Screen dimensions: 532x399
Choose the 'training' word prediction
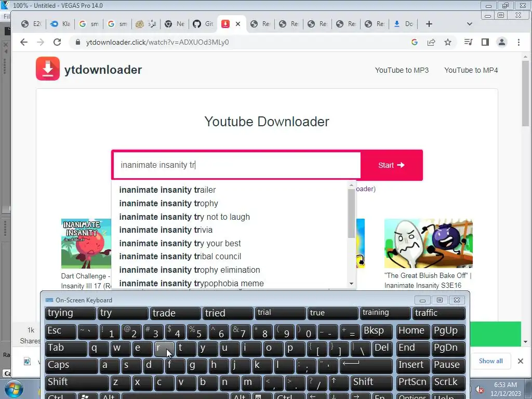(x=385, y=313)
